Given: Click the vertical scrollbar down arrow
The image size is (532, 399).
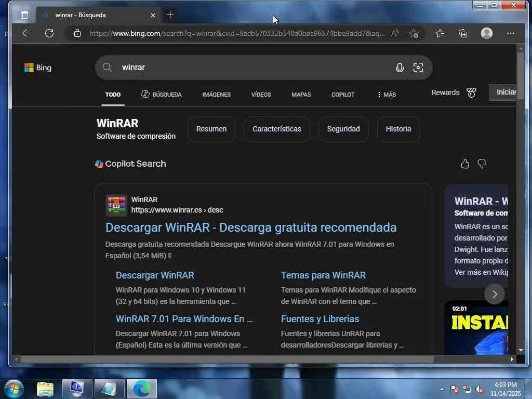Looking at the screenshot, I should 521,350.
